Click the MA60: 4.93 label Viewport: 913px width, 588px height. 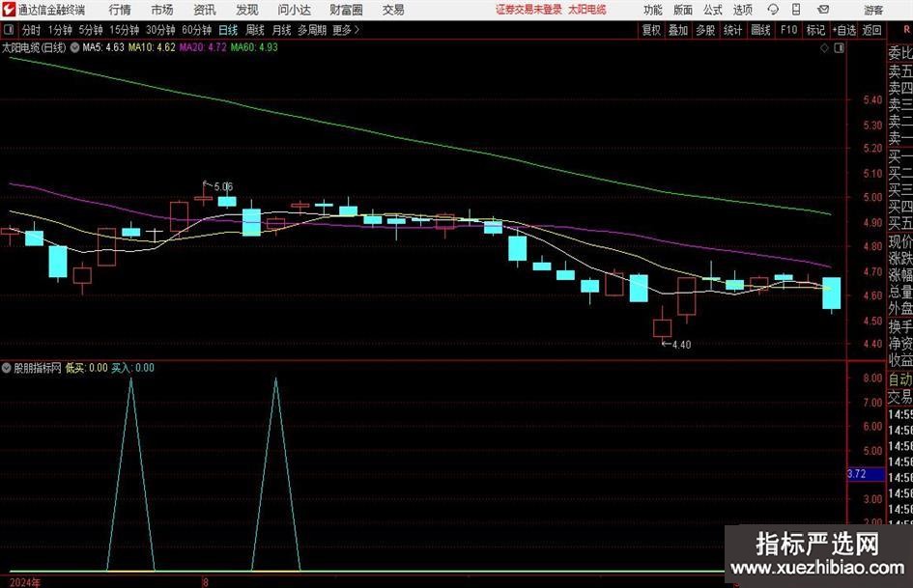pos(254,47)
